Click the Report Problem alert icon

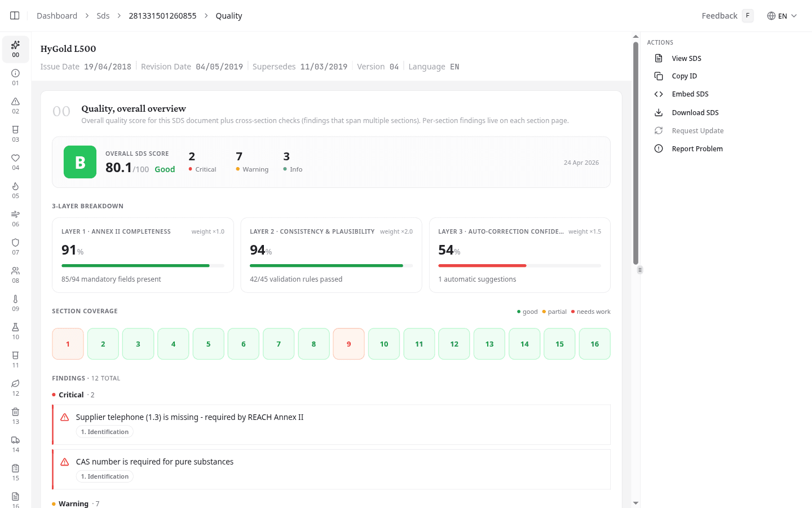(x=659, y=148)
